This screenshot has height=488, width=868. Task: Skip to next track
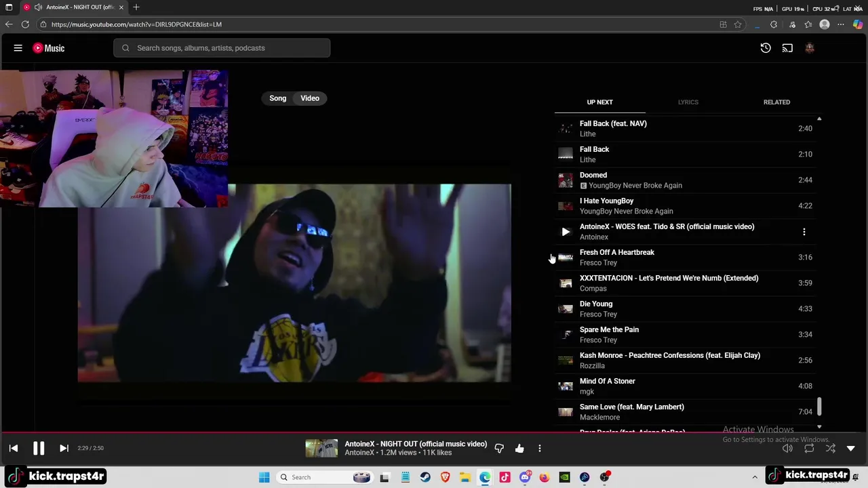pyautogui.click(x=64, y=448)
